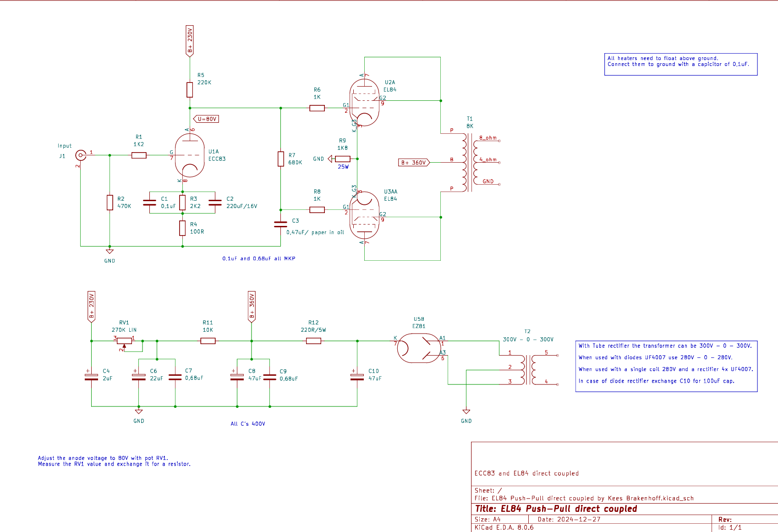Select resistor R7 680K symbol

pyautogui.click(x=281, y=159)
